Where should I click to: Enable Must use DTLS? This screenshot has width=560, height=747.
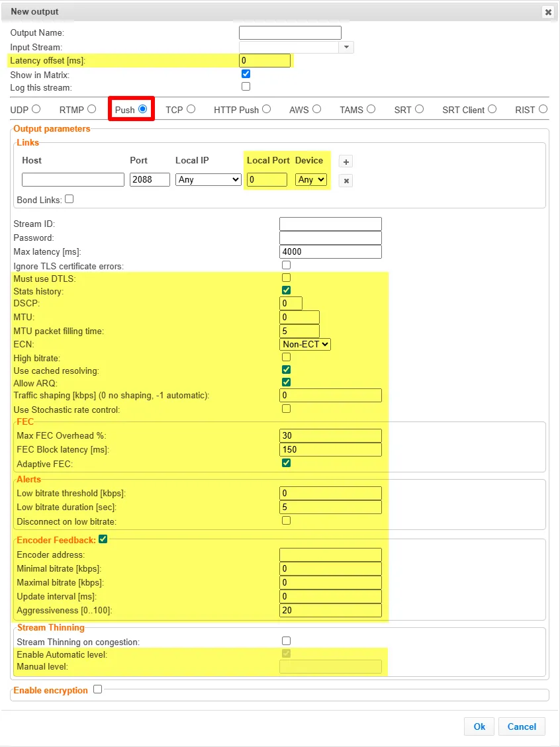pos(286,278)
